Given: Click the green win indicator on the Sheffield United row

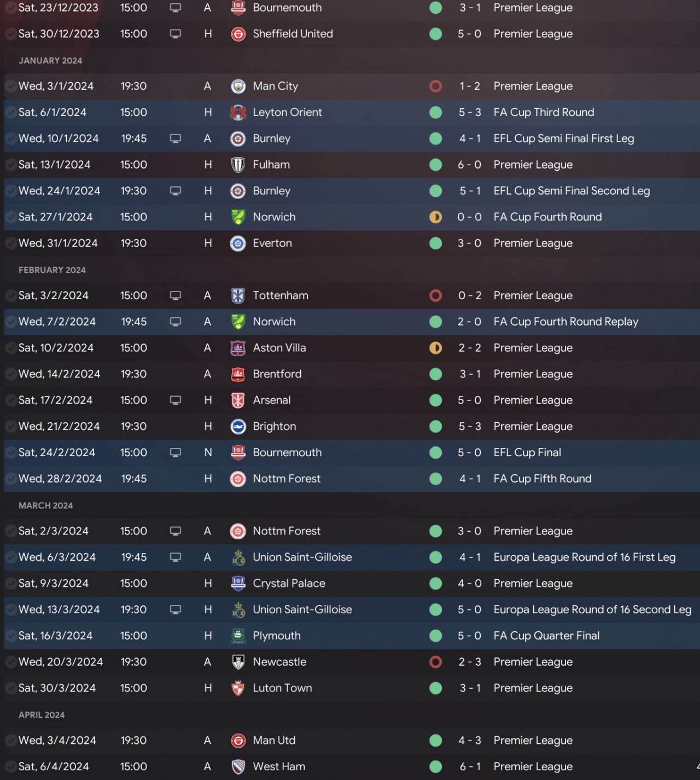Looking at the screenshot, I should click(x=436, y=34).
